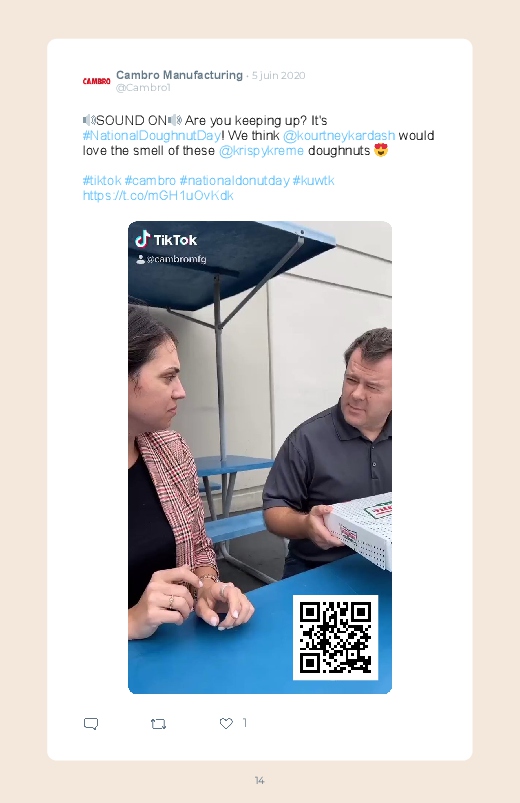Click the reply comment bubble icon

[91, 724]
